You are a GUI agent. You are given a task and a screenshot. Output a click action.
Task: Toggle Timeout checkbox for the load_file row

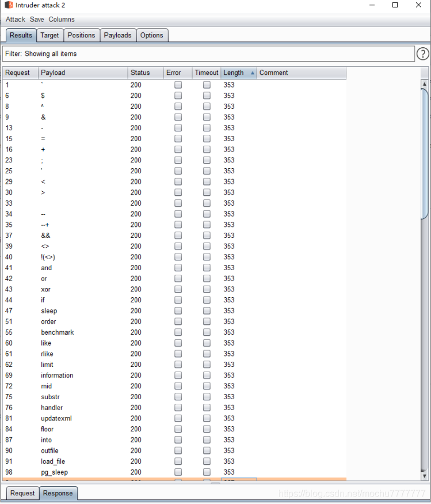tap(207, 461)
